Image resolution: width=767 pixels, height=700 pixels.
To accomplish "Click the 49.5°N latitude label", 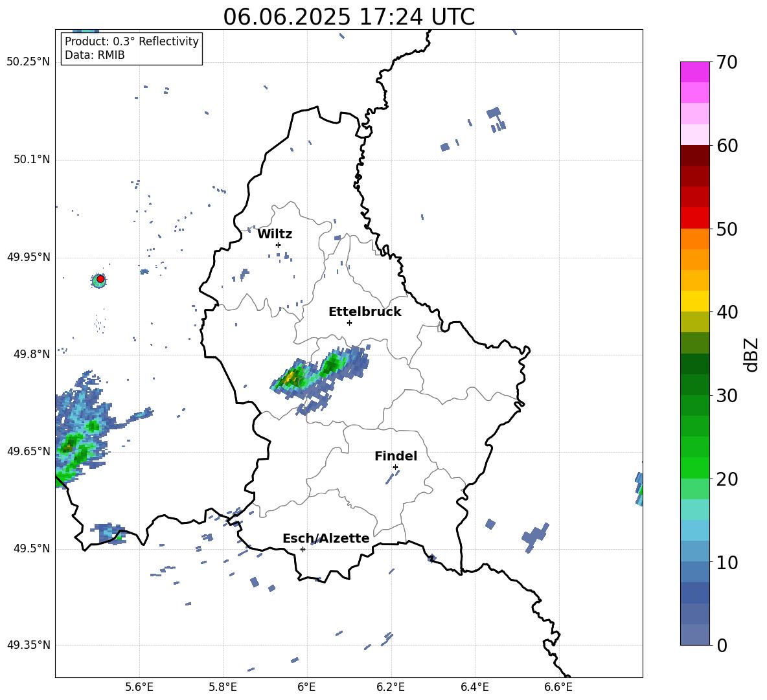I will click(32, 548).
